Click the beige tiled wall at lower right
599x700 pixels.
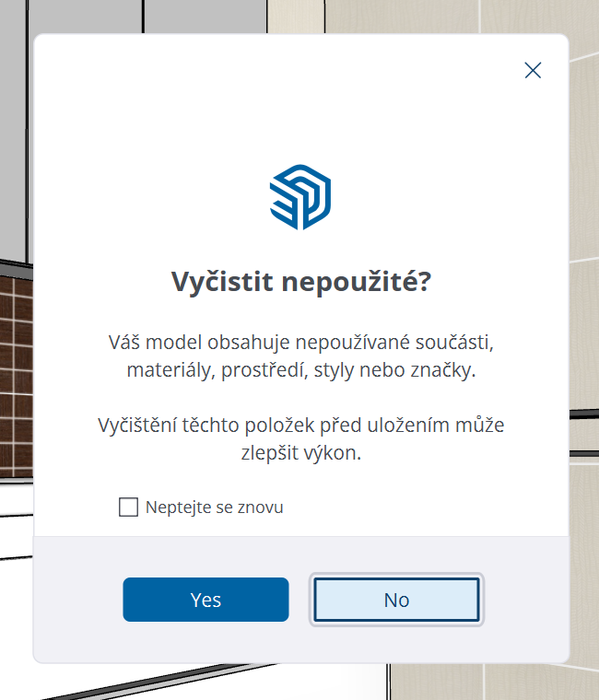click(584, 553)
